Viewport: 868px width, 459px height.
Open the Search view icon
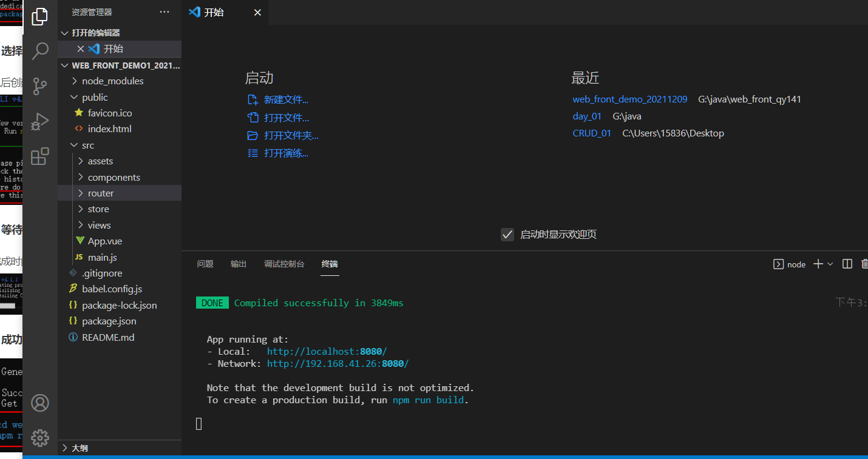(39, 51)
